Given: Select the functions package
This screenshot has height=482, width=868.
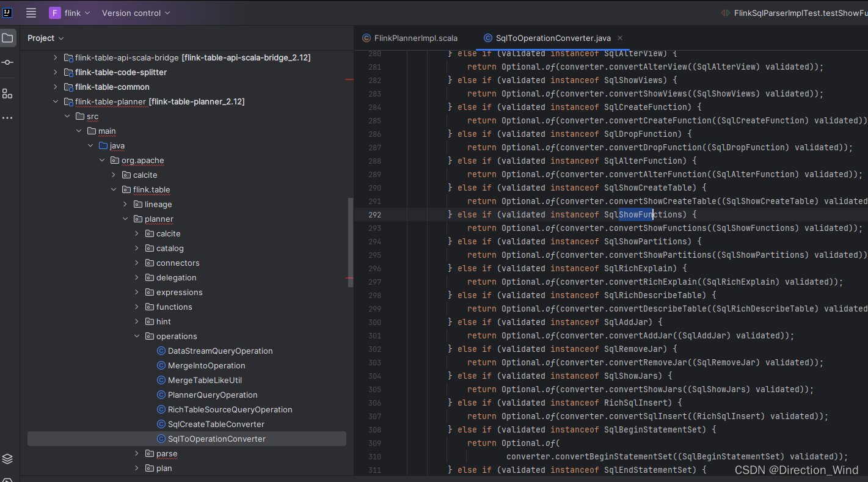Looking at the screenshot, I should coord(174,307).
